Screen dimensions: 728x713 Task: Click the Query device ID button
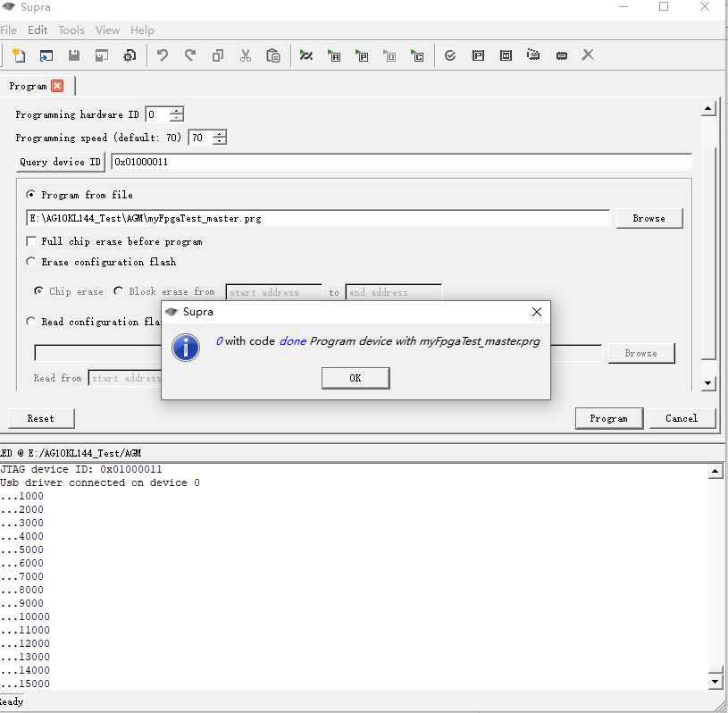click(x=61, y=162)
